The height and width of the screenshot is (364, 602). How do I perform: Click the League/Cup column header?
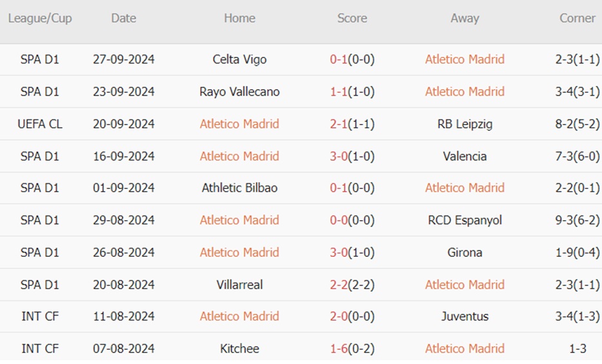click(40, 18)
